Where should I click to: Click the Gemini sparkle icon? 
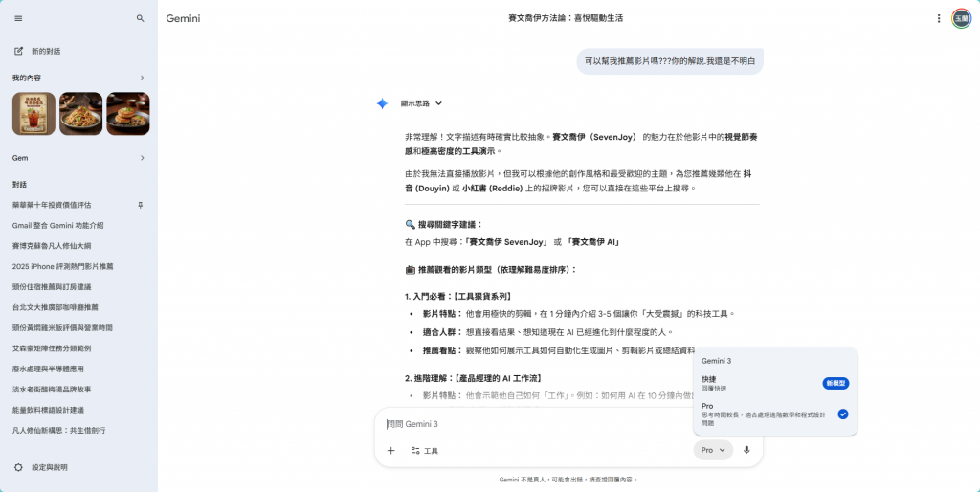tap(383, 103)
